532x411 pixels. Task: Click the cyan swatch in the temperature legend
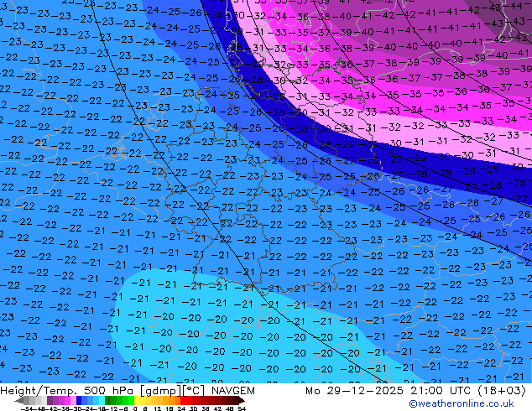[102, 401]
